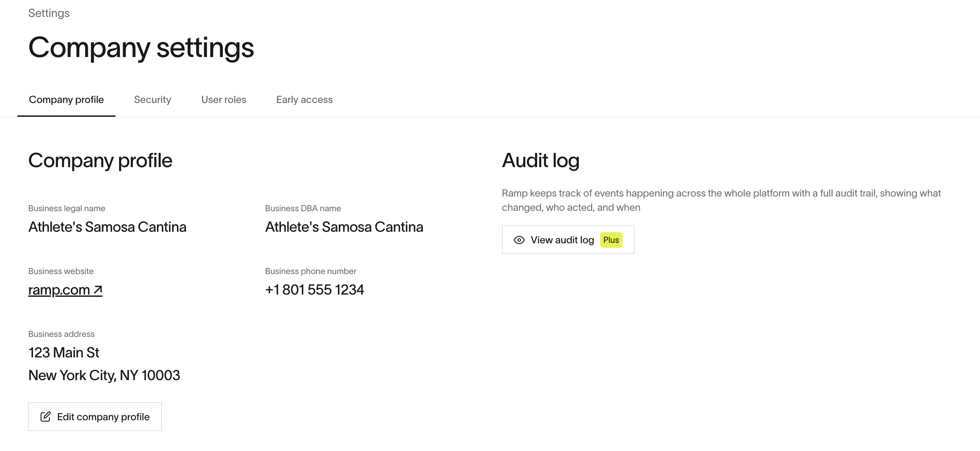
Task: Follow the ramp.com website link
Action: coord(59,290)
